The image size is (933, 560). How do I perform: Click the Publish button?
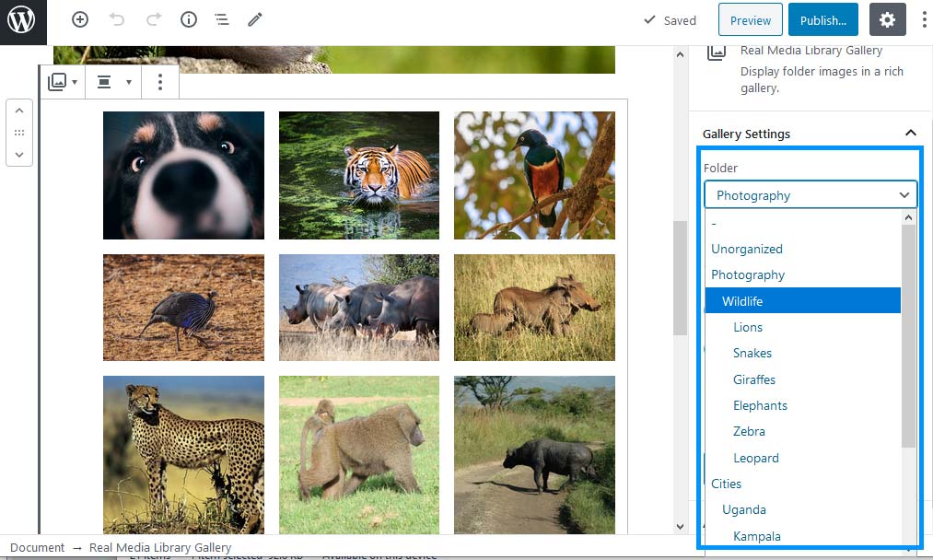pos(822,20)
